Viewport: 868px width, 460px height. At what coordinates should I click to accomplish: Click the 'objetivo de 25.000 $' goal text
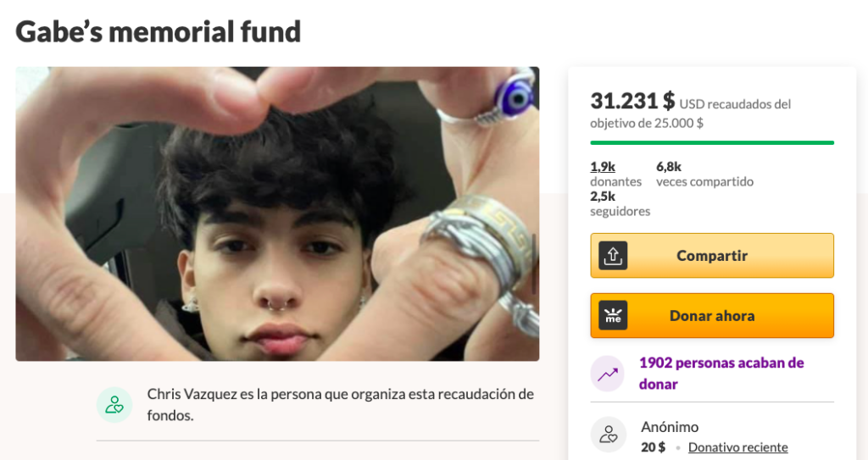pyautogui.click(x=647, y=123)
